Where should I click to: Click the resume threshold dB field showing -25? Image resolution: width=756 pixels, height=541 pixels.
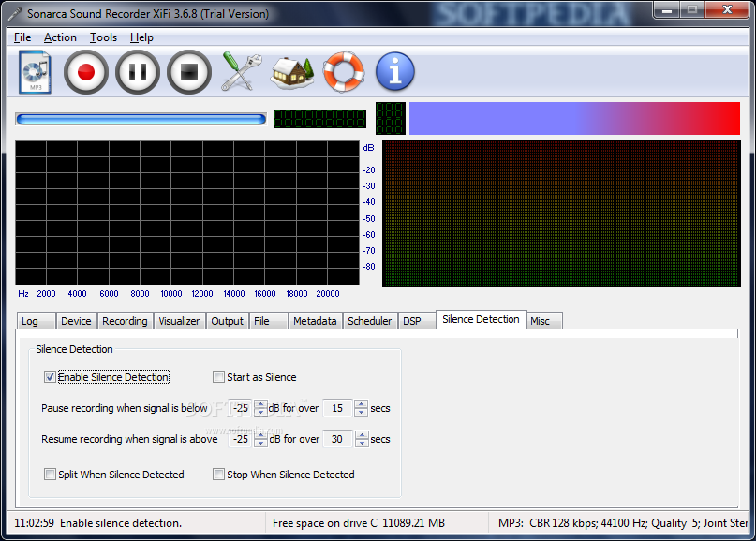point(240,439)
